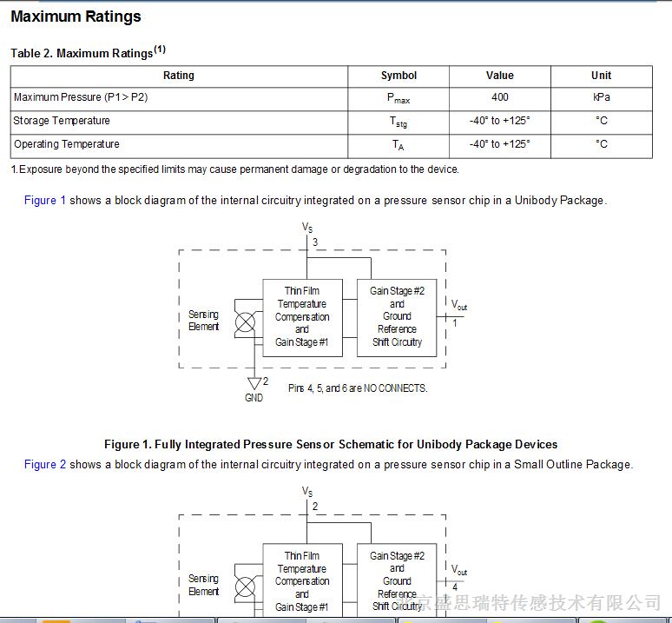
Task: Click the "TA" symbol cell
Action: [399, 145]
